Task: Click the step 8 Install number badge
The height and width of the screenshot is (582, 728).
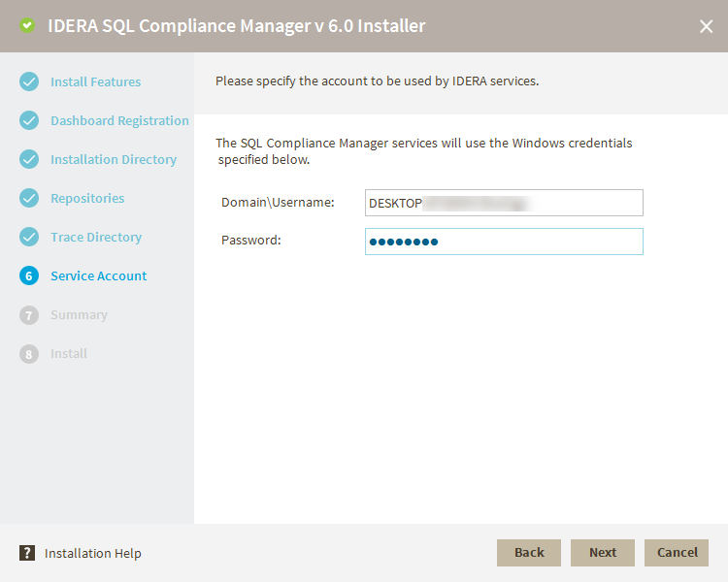Action: [x=29, y=354]
